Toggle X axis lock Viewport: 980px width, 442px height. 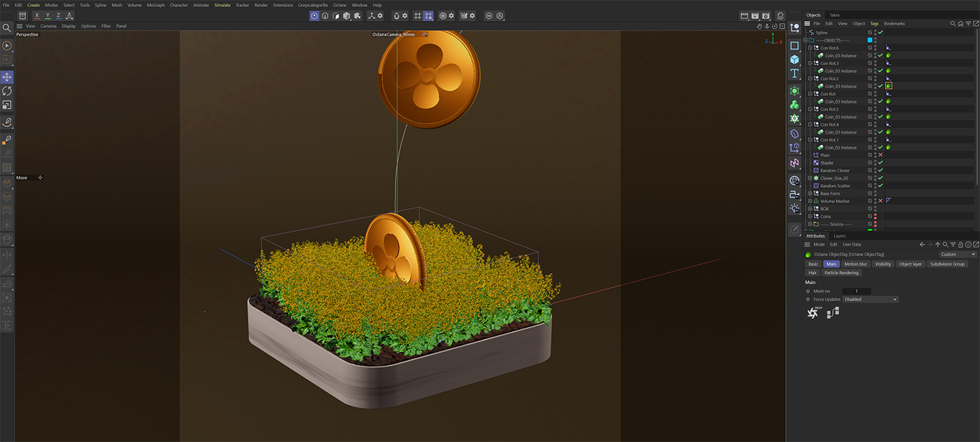tap(37, 15)
